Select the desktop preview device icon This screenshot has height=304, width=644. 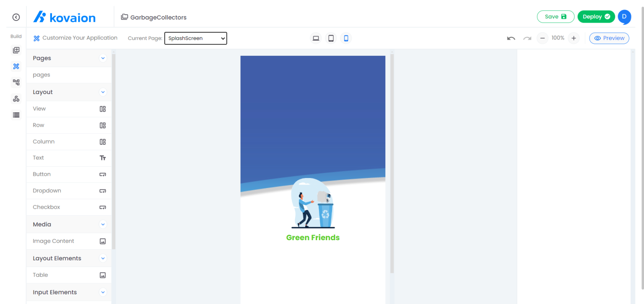316,38
